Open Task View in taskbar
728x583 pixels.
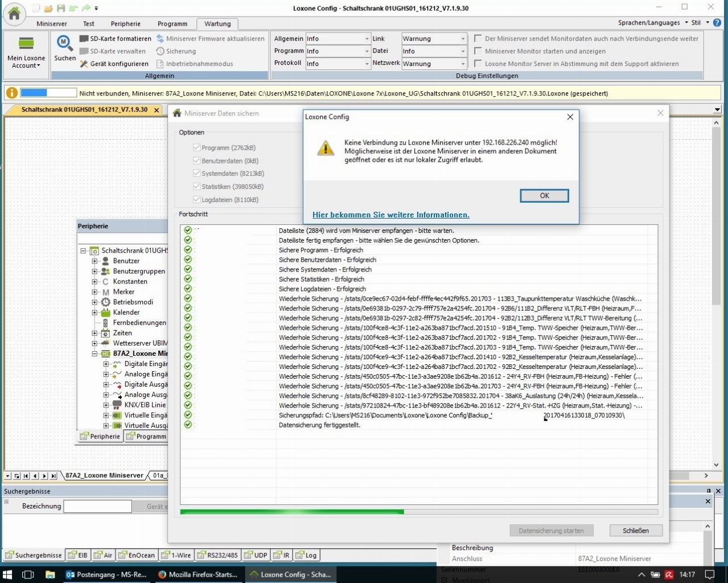[28, 574]
